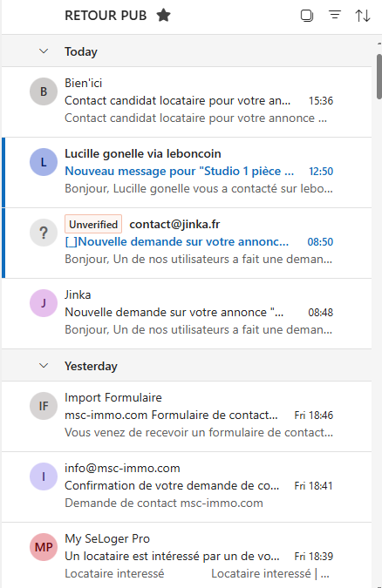Click the RETOUR PUB folder title
Image resolution: width=382 pixels, height=588 pixels.
click(106, 16)
